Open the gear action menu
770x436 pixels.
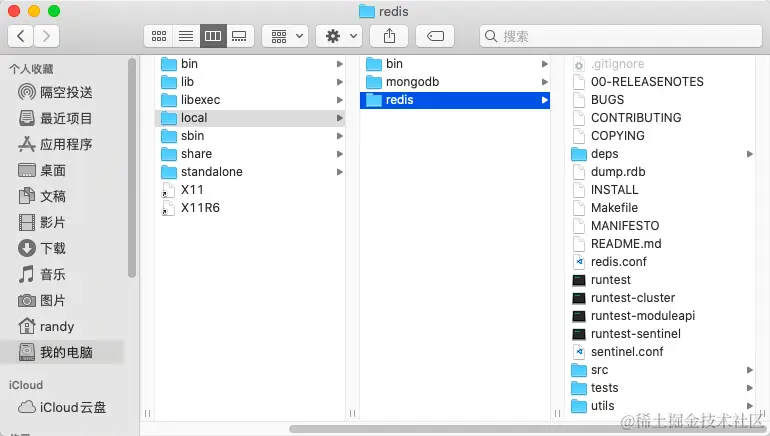[x=339, y=36]
